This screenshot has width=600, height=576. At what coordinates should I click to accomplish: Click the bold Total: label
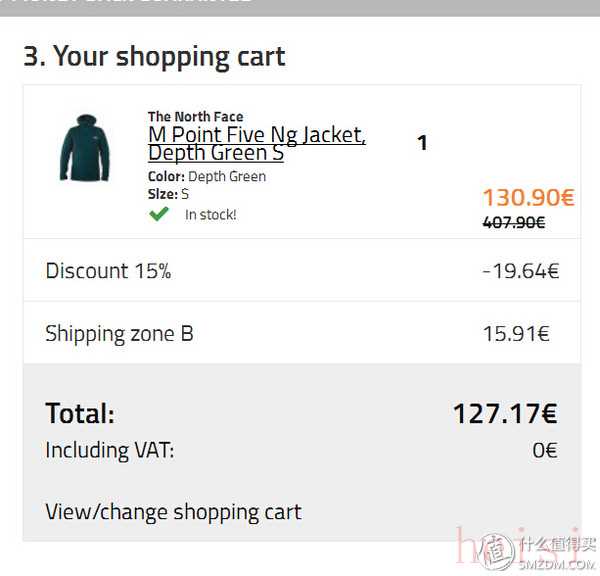[x=80, y=413]
